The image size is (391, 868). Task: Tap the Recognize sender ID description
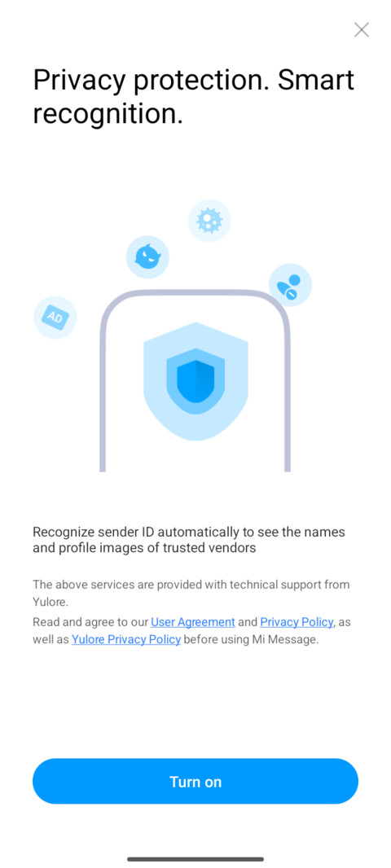(189, 540)
